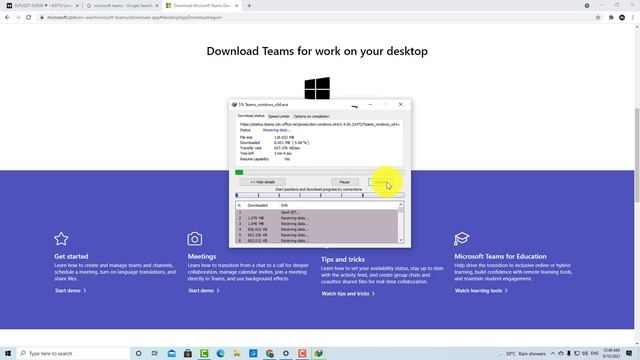Image resolution: width=640 pixels, height=360 pixels.
Task: Switch to the Speed Limiter tab
Action: point(279,116)
